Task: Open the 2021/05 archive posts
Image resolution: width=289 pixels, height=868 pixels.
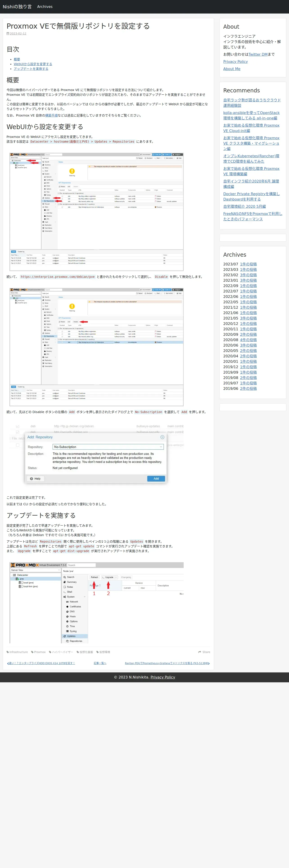Action: point(248,318)
